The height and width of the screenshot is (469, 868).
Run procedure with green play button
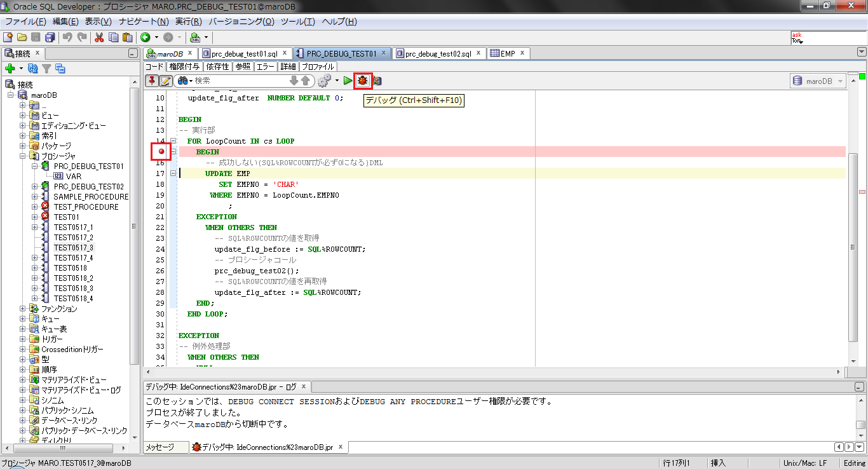tap(348, 81)
